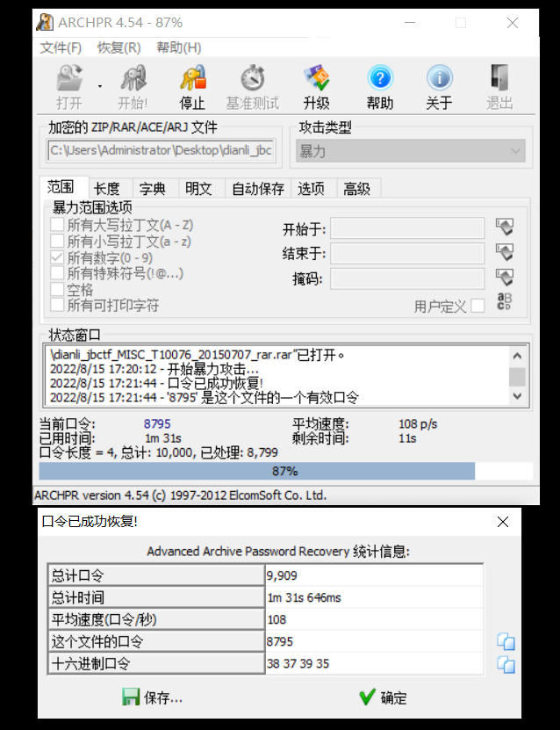Click the status window scrollbar thumb
The height and width of the screenshot is (730, 560).
pos(517,377)
